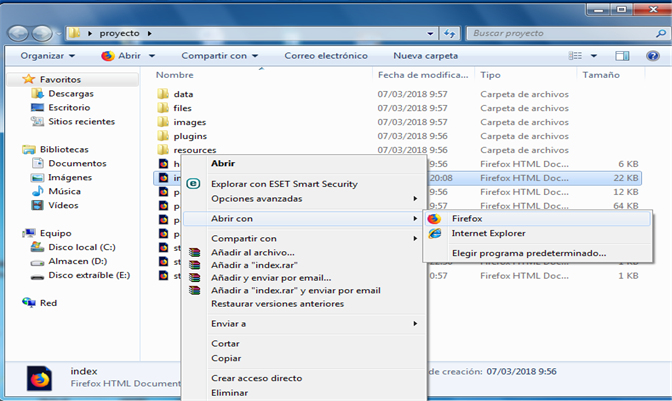The image size is (672, 401).
Task: Click the Internet Explorer icon in the submenu
Action: click(434, 234)
